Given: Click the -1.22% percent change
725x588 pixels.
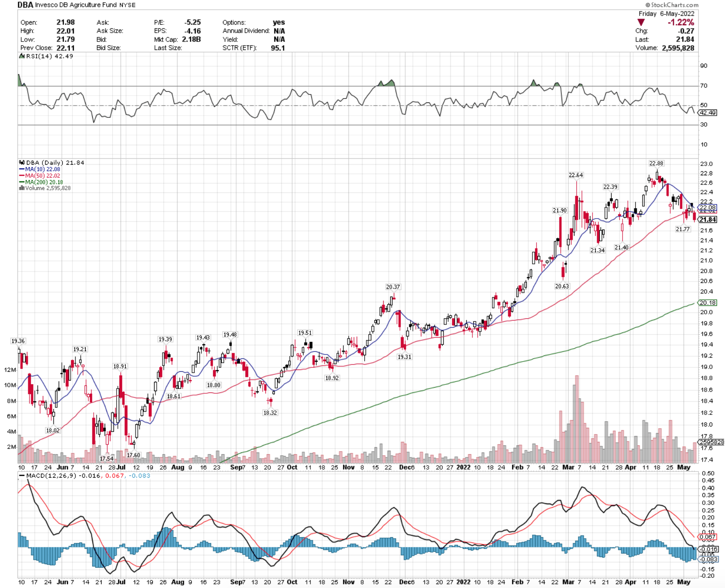Looking at the screenshot, I should pyautogui.click(x=680, y=22).
